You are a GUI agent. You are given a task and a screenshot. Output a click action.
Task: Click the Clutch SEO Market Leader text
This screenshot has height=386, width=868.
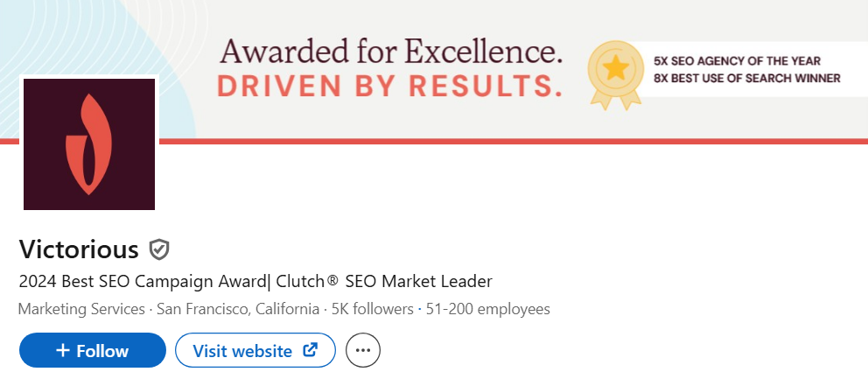click(x=385, y=282)
